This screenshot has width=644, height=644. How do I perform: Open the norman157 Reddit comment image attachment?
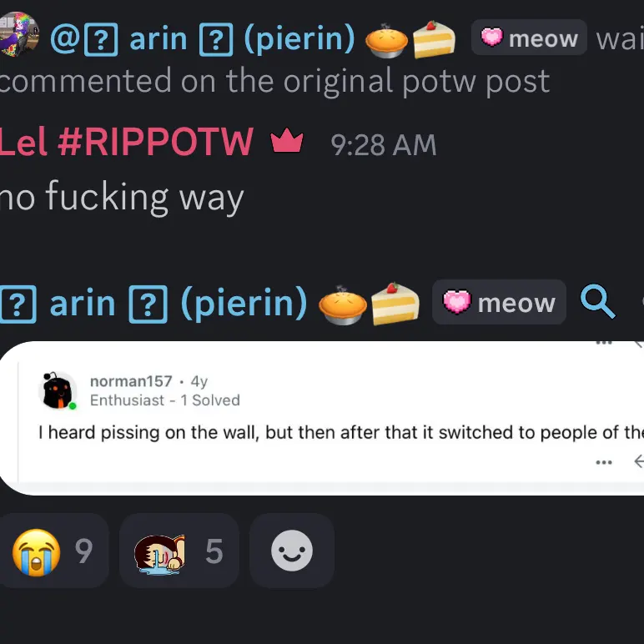click(x=322, y=418)
